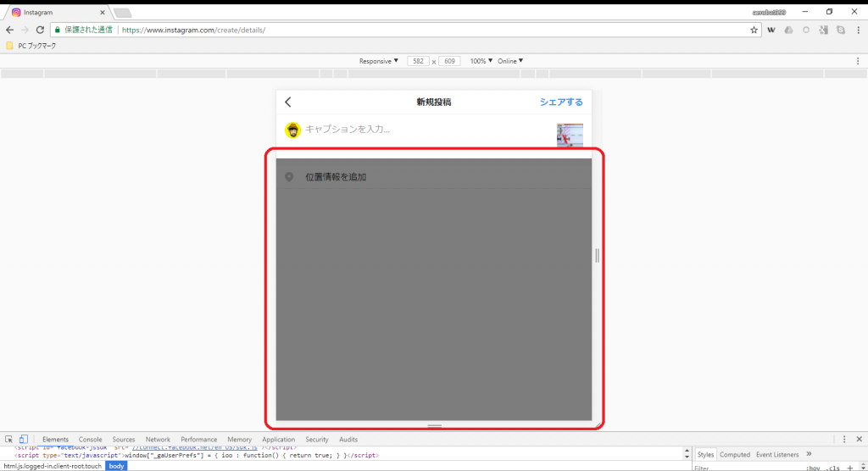Image resolution: width=868 pixels, height=471 pixels.
Task: Switch to the Console tab in DevTools
Action: pos(90,440)
